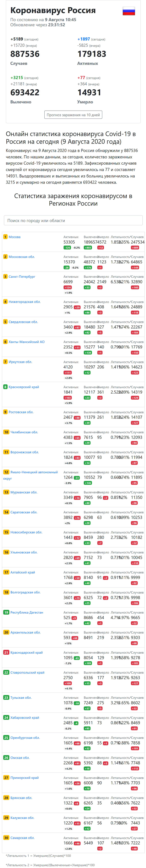Open the Алтайский край link

pyautogui.click(x=23, y=572)
